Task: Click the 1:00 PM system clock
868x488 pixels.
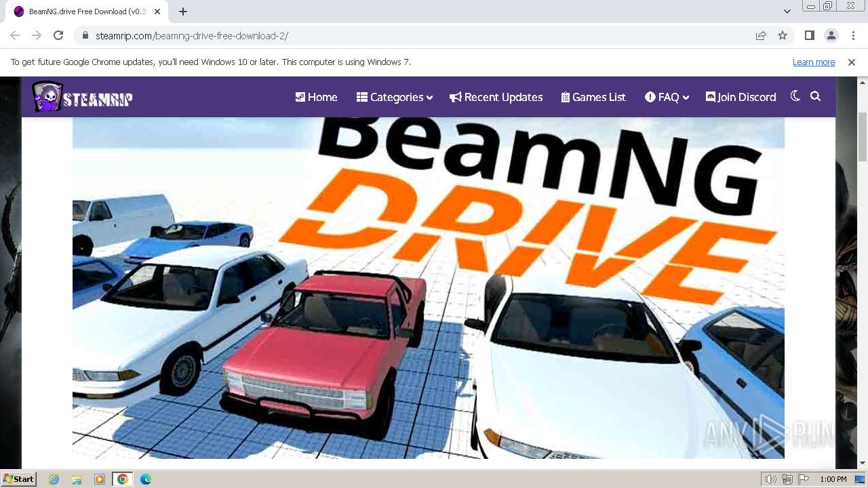Action: (833, 479)
